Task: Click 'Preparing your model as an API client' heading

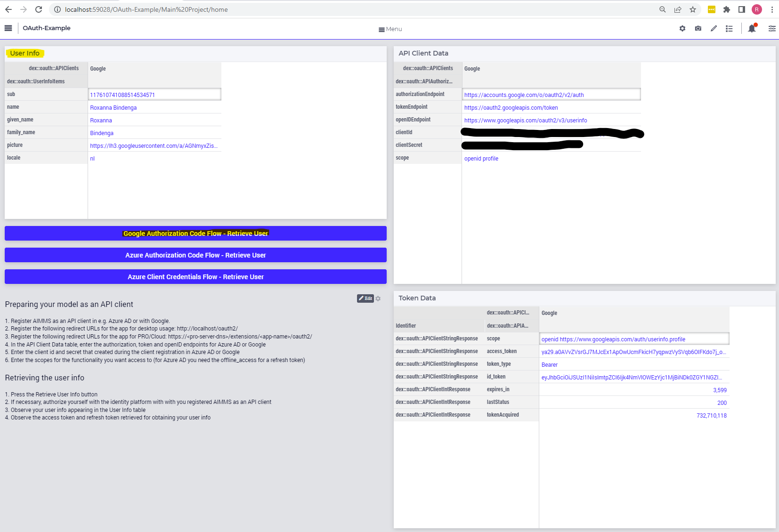Action: point(69,305)
